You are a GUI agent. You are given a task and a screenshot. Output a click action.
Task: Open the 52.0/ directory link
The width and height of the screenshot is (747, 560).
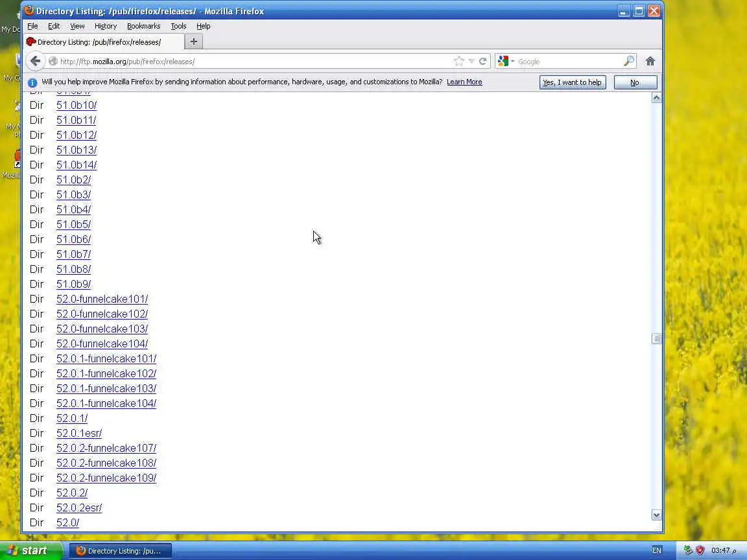[67, 523]
